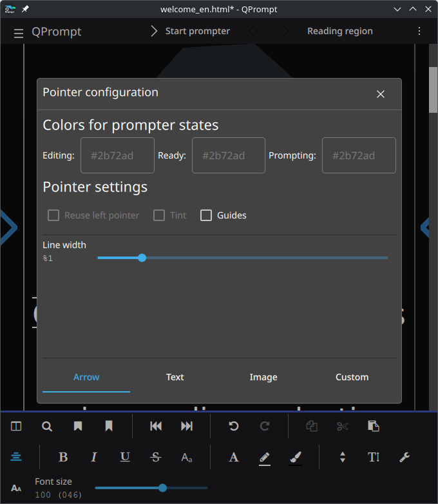This screenshot has height=504, width=438.
Task: Edit the Editing color field
Action: [117, 155]
